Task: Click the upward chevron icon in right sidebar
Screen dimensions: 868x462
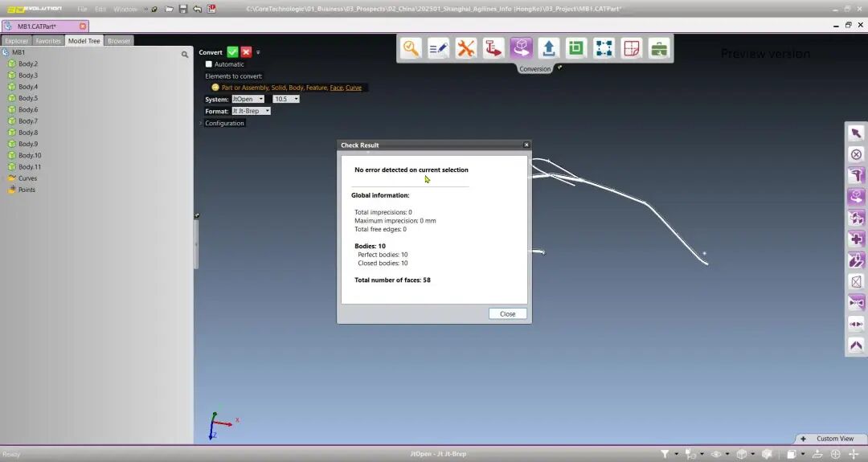Action: coord(856,345)
